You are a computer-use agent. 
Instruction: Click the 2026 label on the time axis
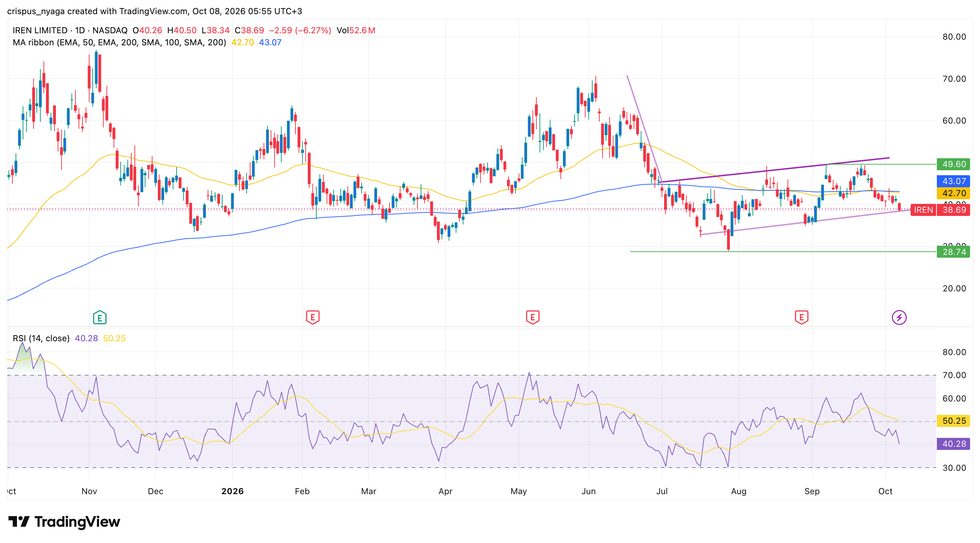[232, 491]
